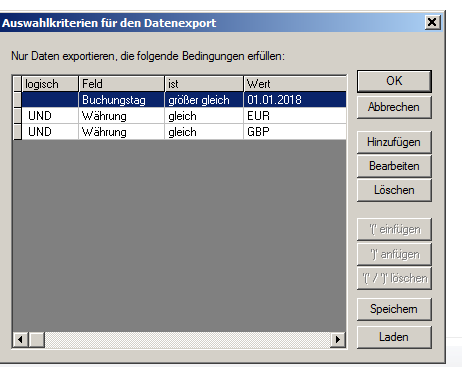Viewport: 462px width, 367px height.
Task: Click UND in the EUR row
Action: point(50,116)
